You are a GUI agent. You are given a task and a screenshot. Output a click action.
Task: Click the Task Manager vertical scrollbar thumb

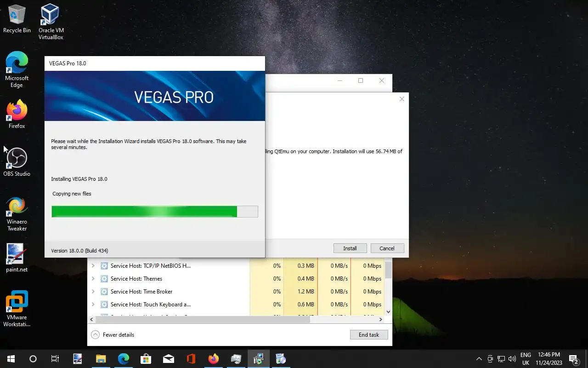point(388,270)
